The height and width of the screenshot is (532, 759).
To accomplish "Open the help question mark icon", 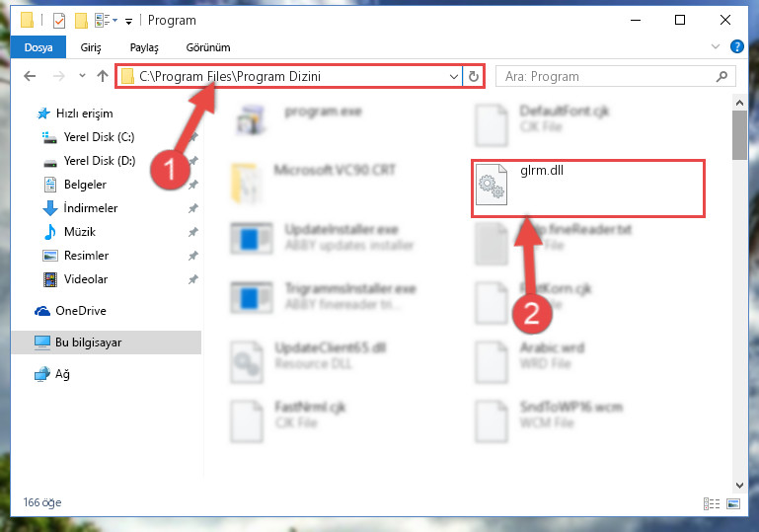I will (x=736, y=47).
